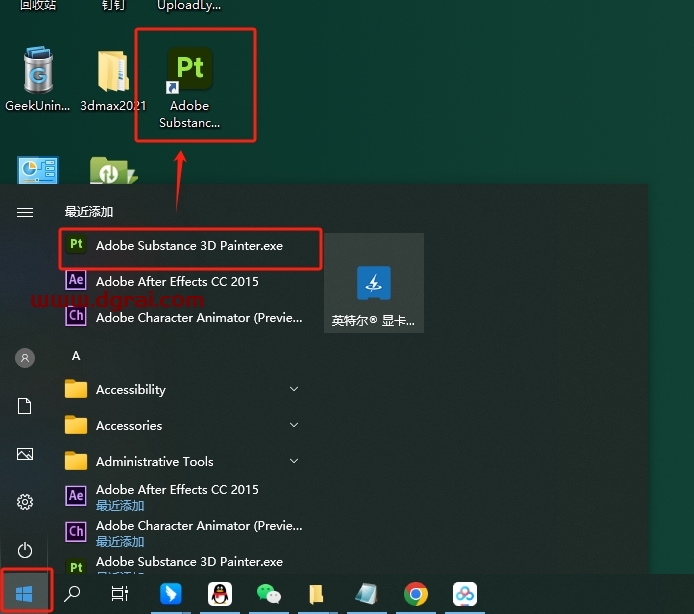Open the user account avatar button

[25, 358]
